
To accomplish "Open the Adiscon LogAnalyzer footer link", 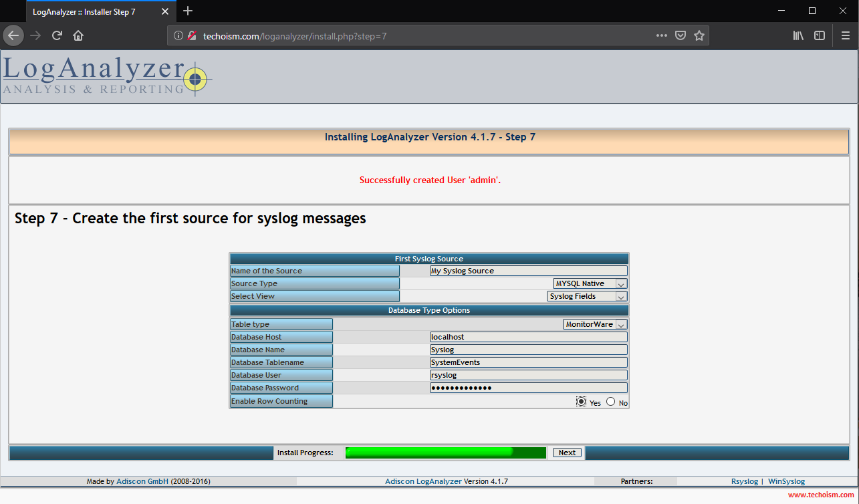I will tap(423, 481).
